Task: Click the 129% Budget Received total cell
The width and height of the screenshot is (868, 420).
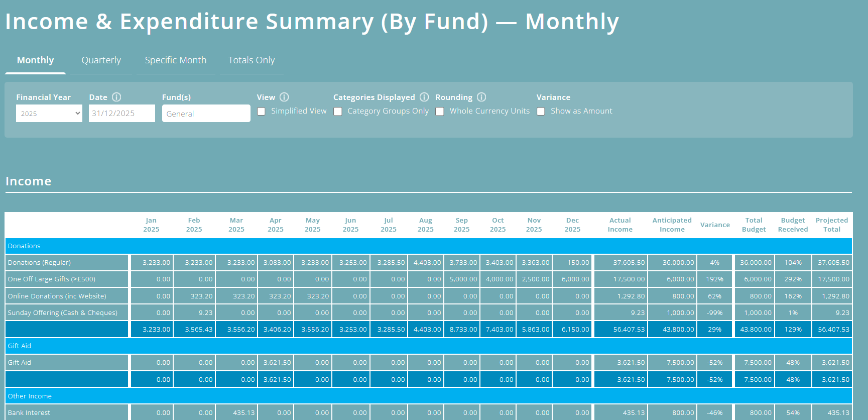Action: [793, 330]
